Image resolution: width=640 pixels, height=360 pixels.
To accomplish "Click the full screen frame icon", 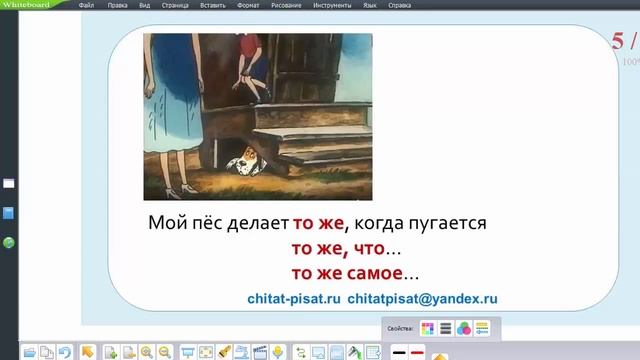I will 206,352.
